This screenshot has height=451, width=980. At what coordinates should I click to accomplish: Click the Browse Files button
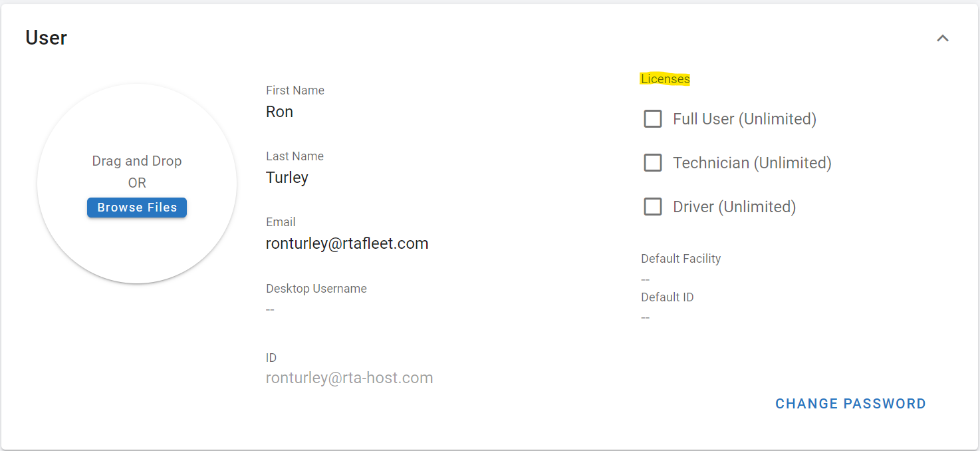[x=137, y=208]
